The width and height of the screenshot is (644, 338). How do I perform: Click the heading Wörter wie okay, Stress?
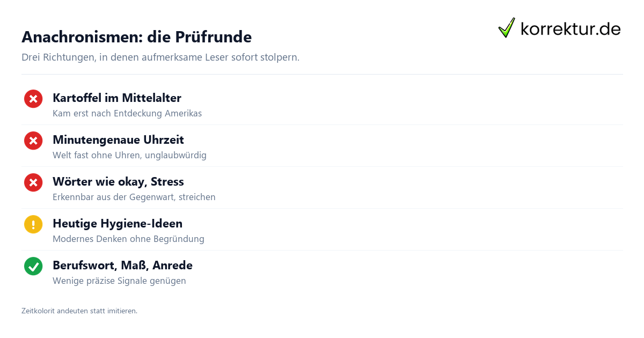coord(118,181)
